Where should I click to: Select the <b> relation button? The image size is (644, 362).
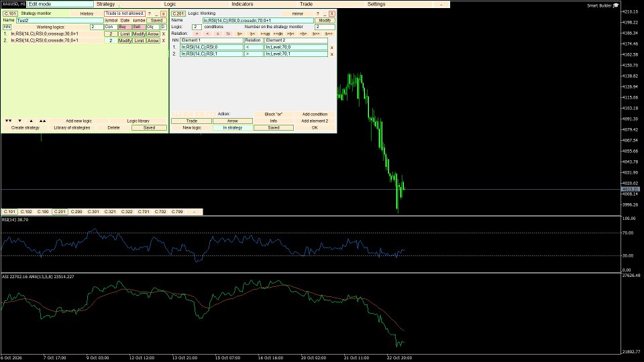[x=303, y=34]
